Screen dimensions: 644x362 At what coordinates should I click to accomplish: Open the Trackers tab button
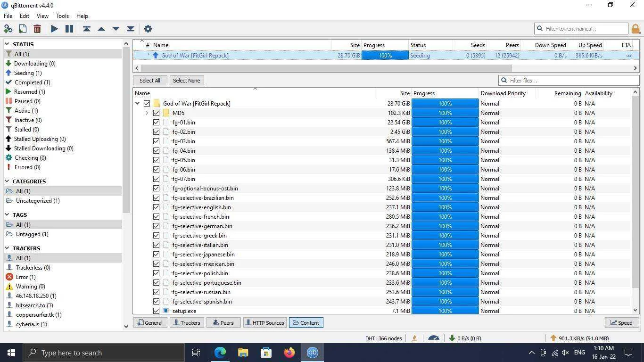pyautogui.click(x=187, y=322)
